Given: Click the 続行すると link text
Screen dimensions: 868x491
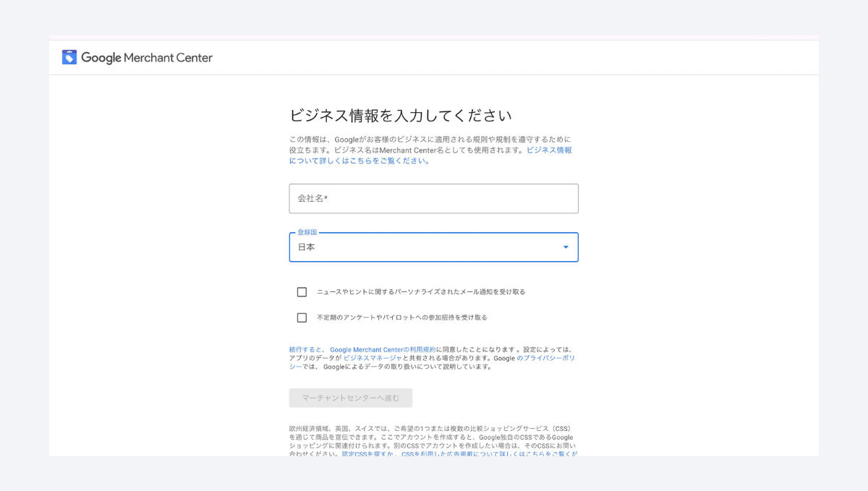Looking at the screenshot, I should [307, 349].
